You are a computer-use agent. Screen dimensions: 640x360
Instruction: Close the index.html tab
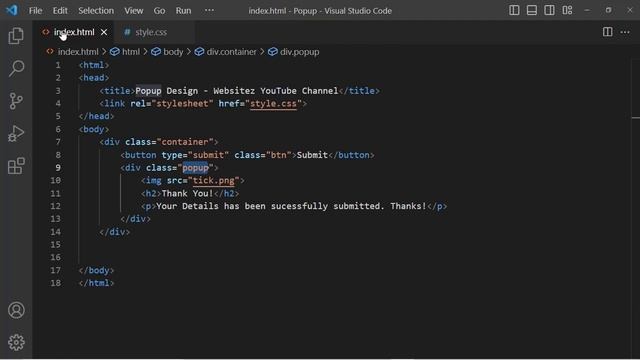104,32
